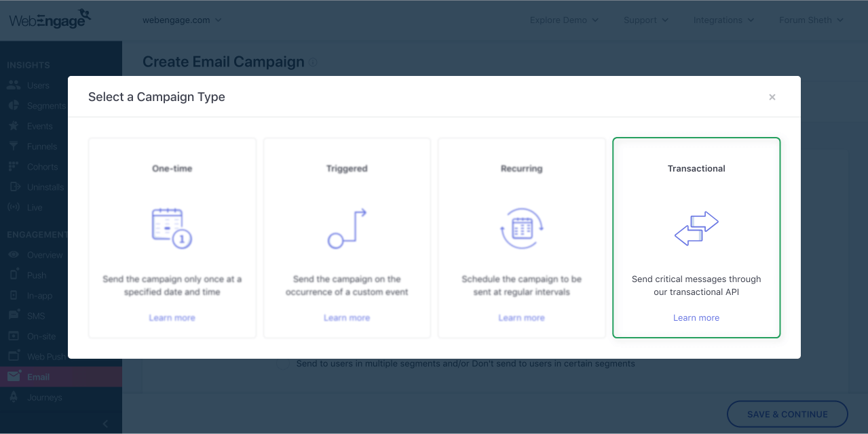This screenshot has width=868, height=434.
Task: Expand the webengage.com account dropdown
Action: coord(182,20)
